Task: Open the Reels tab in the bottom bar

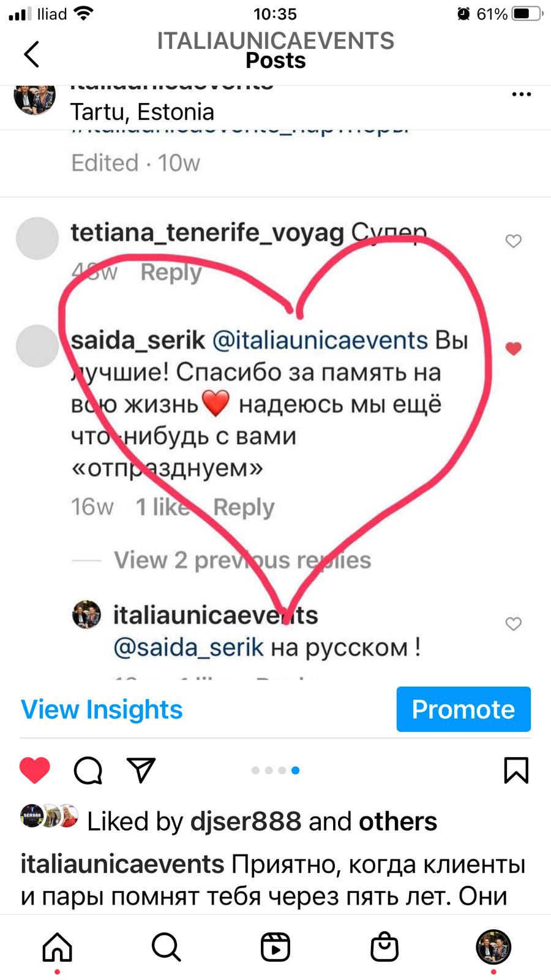Action: tap(275, 947)
